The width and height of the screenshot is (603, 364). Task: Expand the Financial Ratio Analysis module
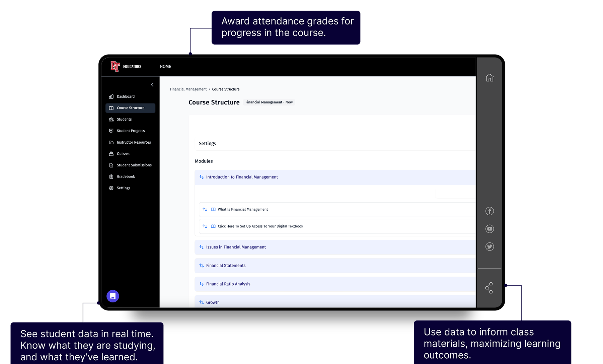pos(228,284)
